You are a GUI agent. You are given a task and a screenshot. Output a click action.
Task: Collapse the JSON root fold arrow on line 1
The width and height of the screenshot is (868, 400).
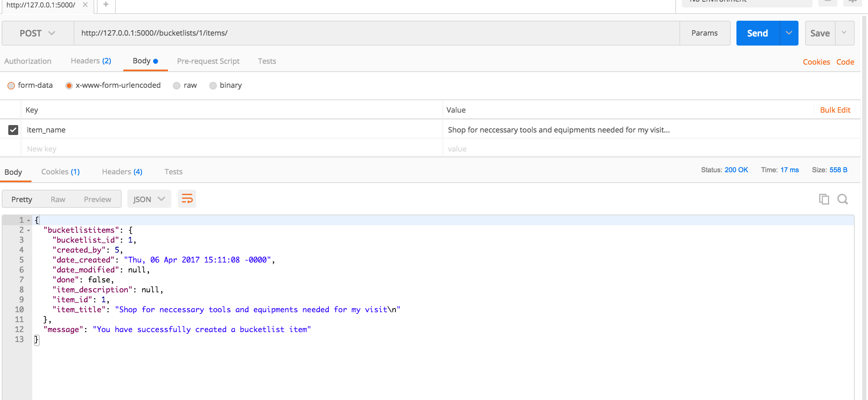(29, 220)
